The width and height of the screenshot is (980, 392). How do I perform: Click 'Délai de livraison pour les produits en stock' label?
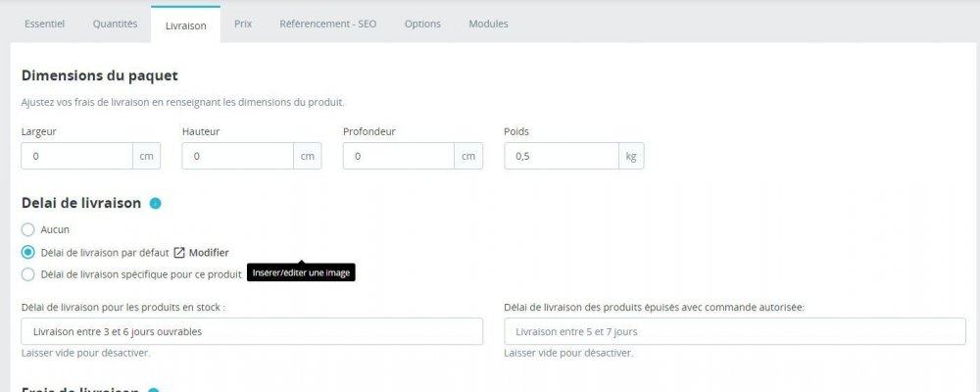(123, 308)
